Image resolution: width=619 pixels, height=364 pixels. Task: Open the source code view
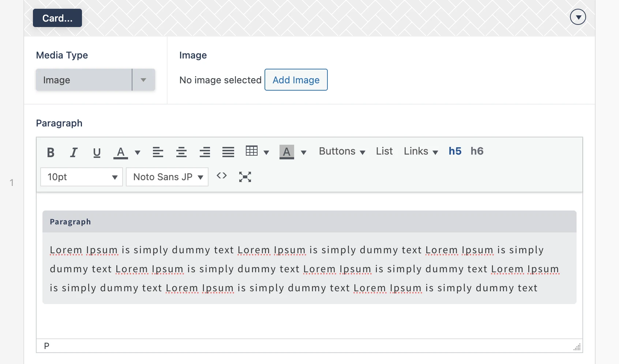(222, 176)
